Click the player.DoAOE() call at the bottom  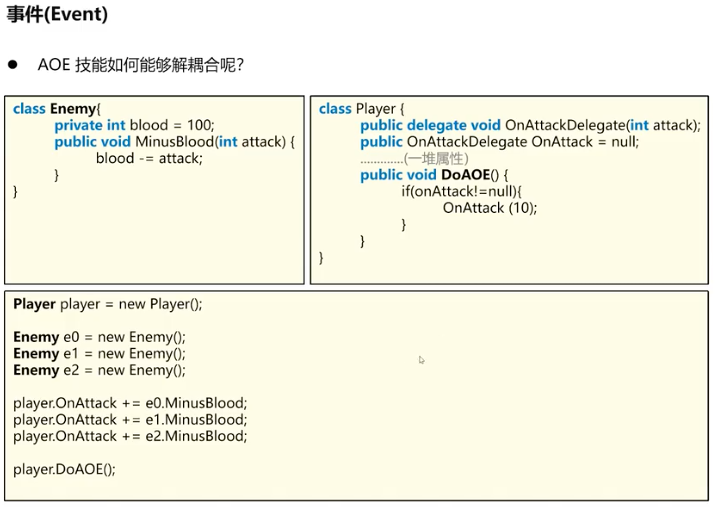click(64, 468)
